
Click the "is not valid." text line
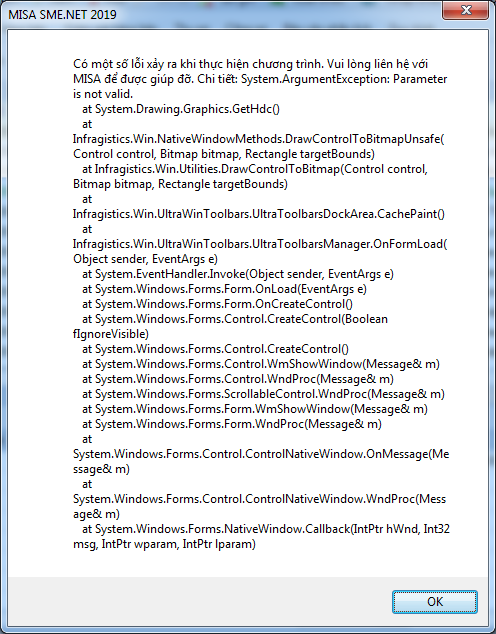tap(103, 94)
